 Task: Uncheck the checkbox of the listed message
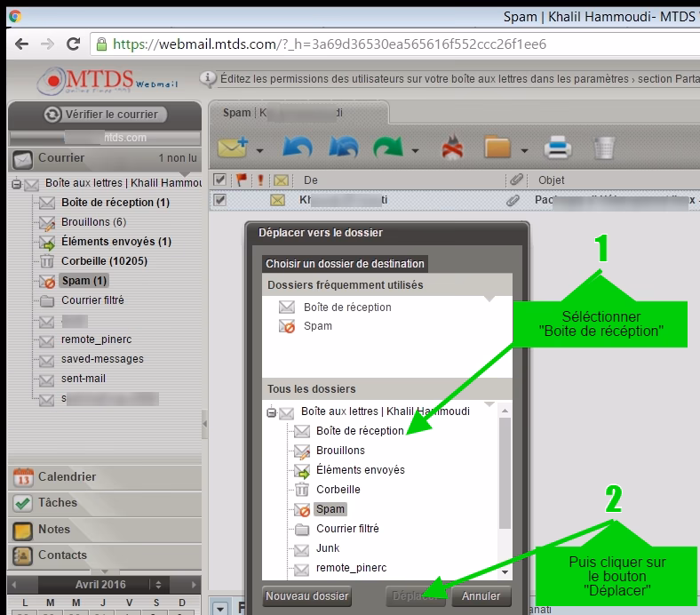click(x=220, y=200)
